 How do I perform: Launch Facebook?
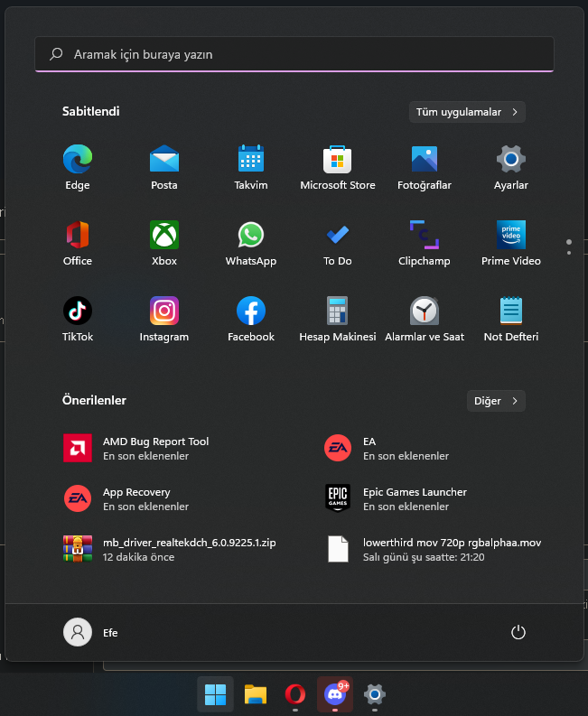point(251,319)
